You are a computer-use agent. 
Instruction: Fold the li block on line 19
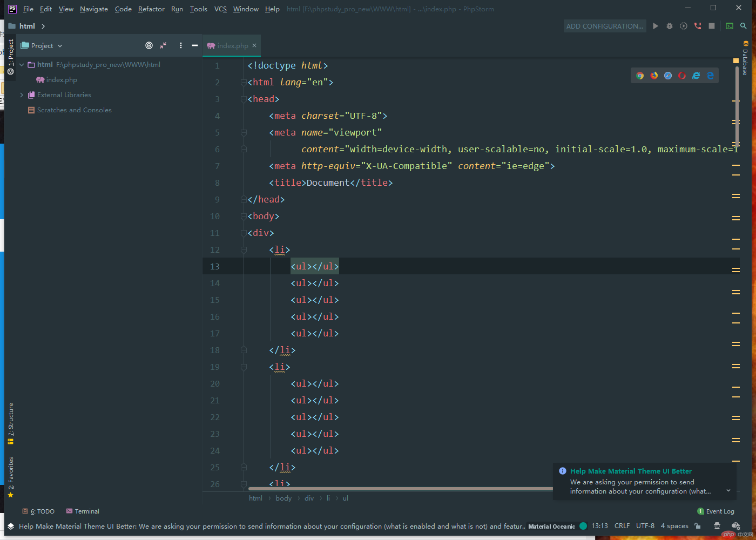tap(244, 367)
